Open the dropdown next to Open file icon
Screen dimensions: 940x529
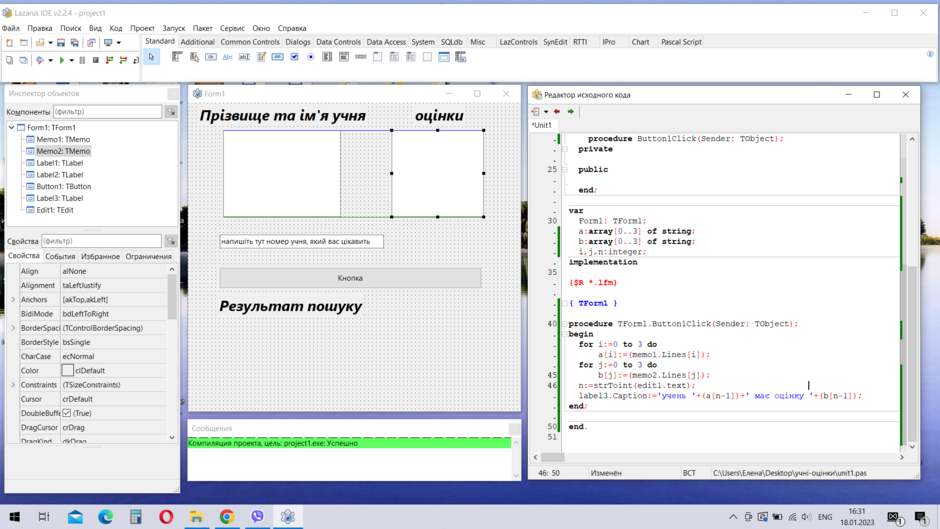point(50,43)
